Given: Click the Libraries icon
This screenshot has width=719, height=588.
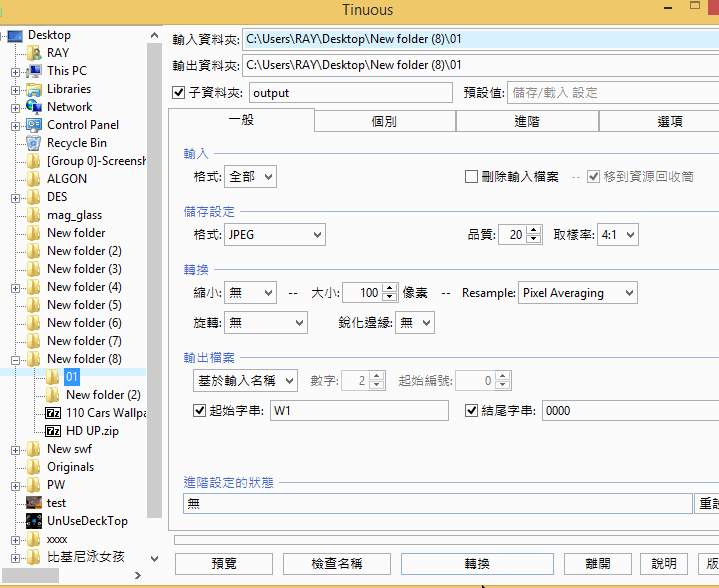Looking at the screenshot, I should pyautogui.click(x=34, y=89).
